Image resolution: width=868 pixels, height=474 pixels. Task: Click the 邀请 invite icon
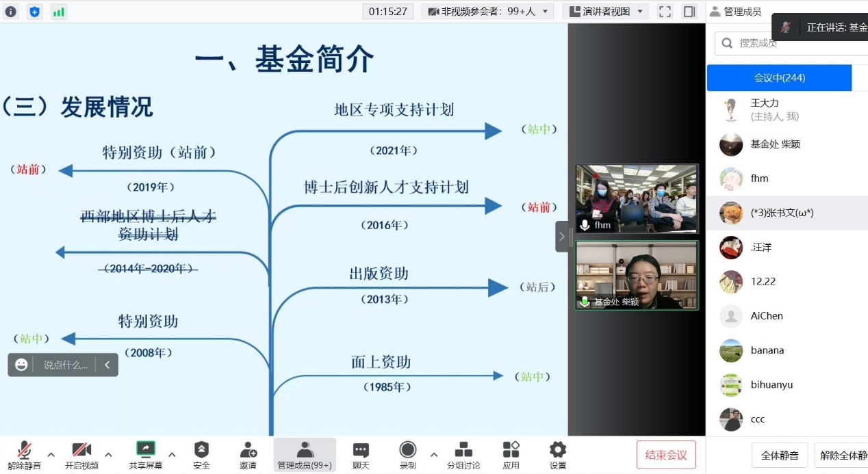click(x=248, y=455)
